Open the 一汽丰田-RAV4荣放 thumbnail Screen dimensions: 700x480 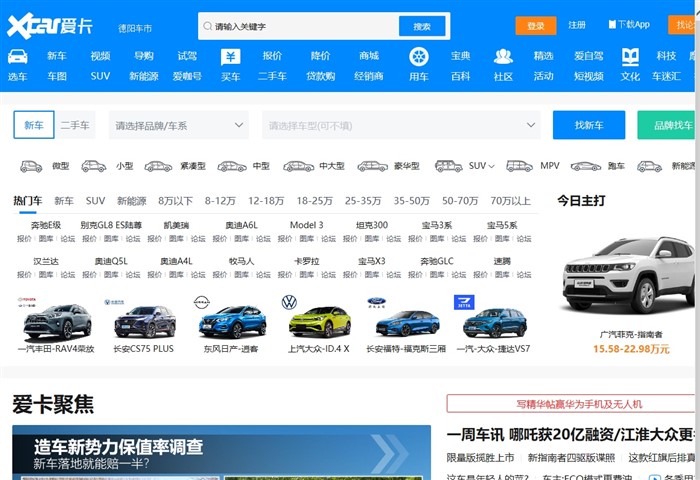[57, 321]
